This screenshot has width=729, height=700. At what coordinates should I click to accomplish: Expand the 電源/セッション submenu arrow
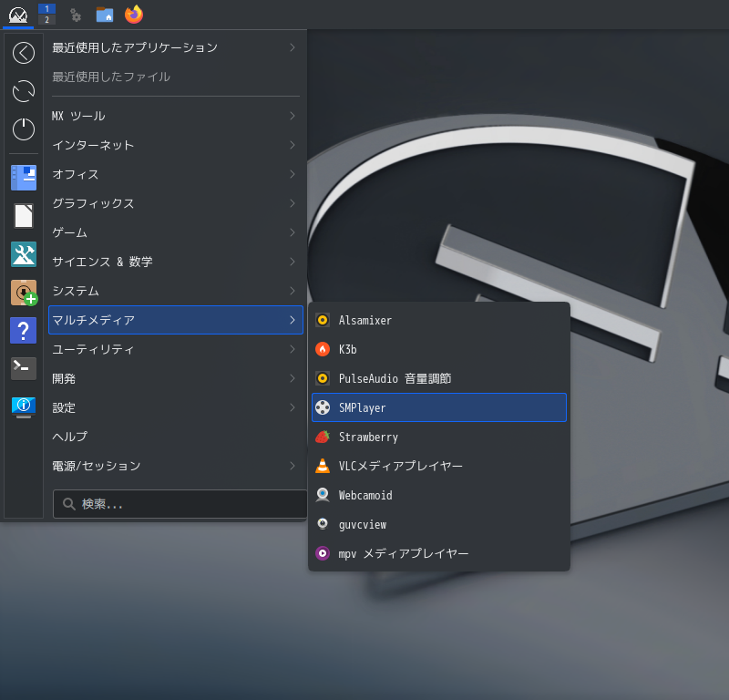[293, 466]
